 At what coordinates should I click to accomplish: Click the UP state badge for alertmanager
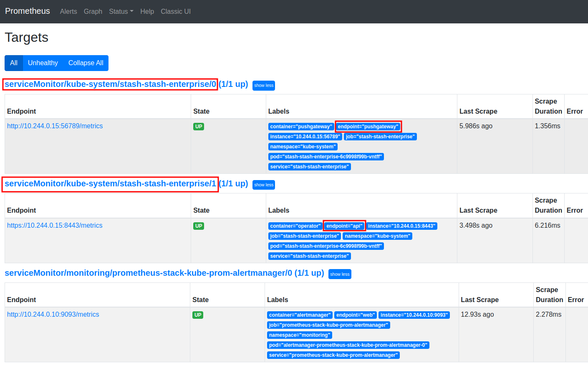198,315
